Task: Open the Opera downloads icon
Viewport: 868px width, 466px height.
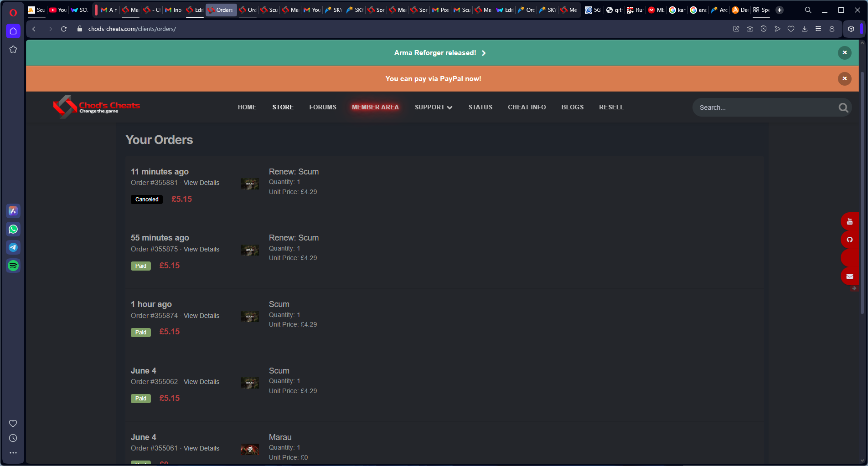Action: pos(805,29)
